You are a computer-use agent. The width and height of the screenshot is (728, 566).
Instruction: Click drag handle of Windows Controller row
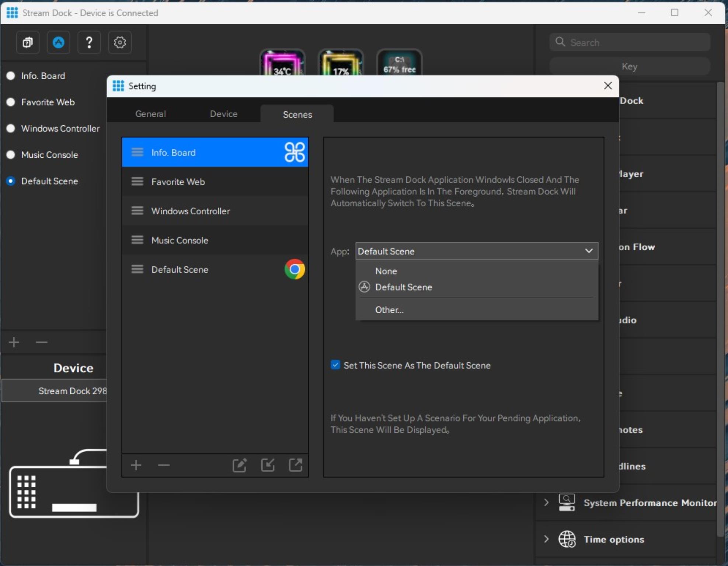click(x=137, y=211)
